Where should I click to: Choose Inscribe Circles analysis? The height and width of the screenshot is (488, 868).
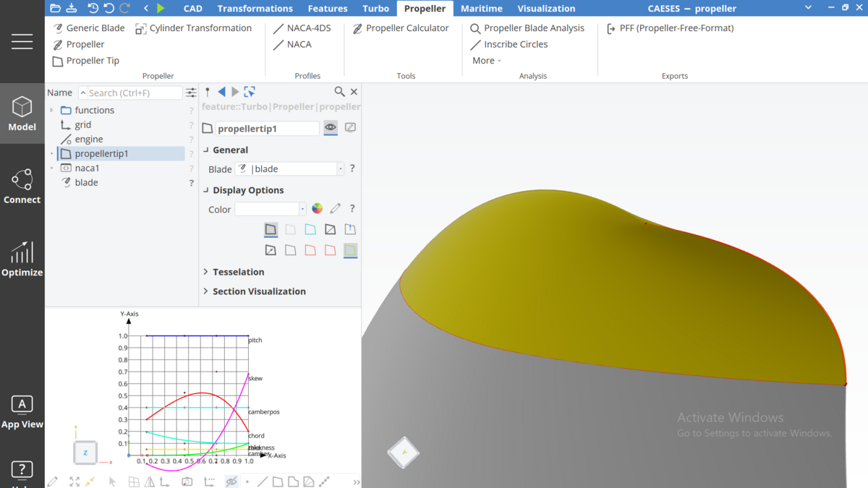(x=509, y=44)
